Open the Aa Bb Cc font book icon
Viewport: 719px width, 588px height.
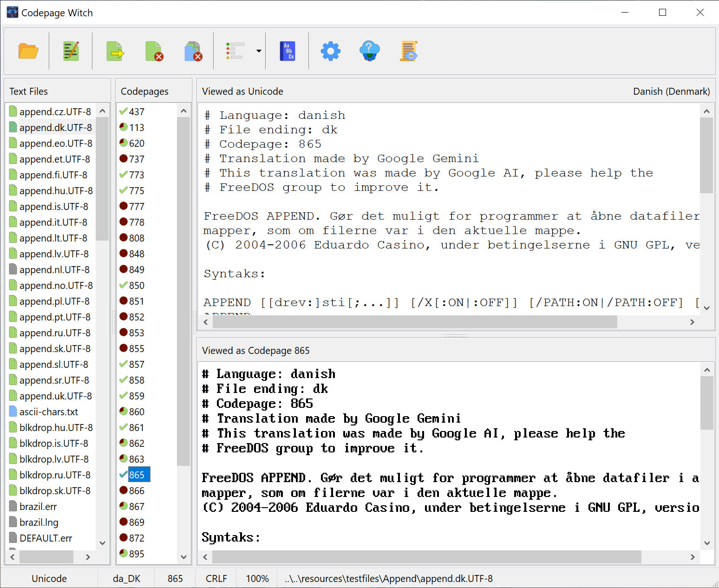coord(288,51)
